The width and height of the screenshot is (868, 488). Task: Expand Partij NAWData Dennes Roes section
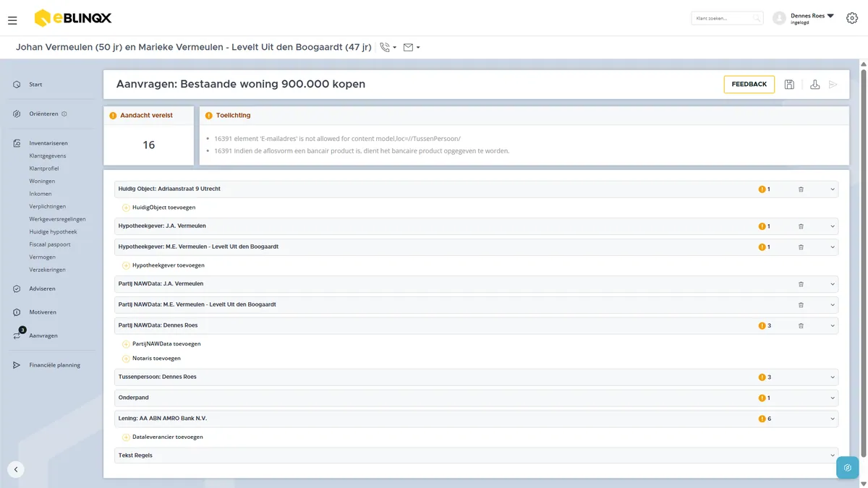[x=833, y=326]
